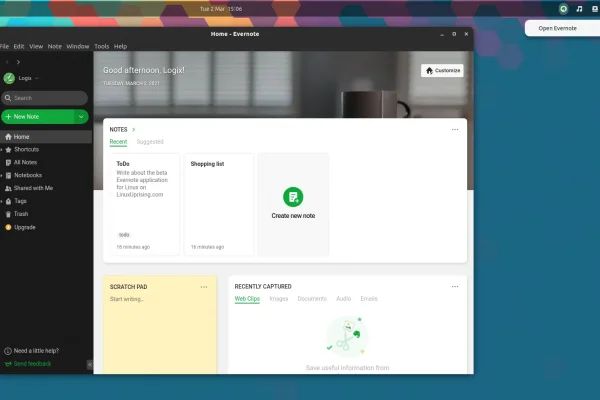600x400 pixels.
Task: Click the Shortcuts star icon
Action: 8,150
